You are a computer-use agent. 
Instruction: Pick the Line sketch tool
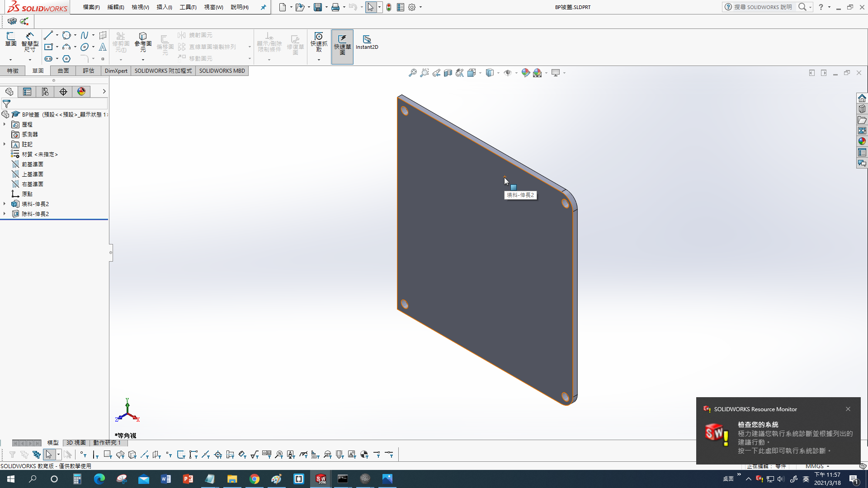(x=48, y=35)
